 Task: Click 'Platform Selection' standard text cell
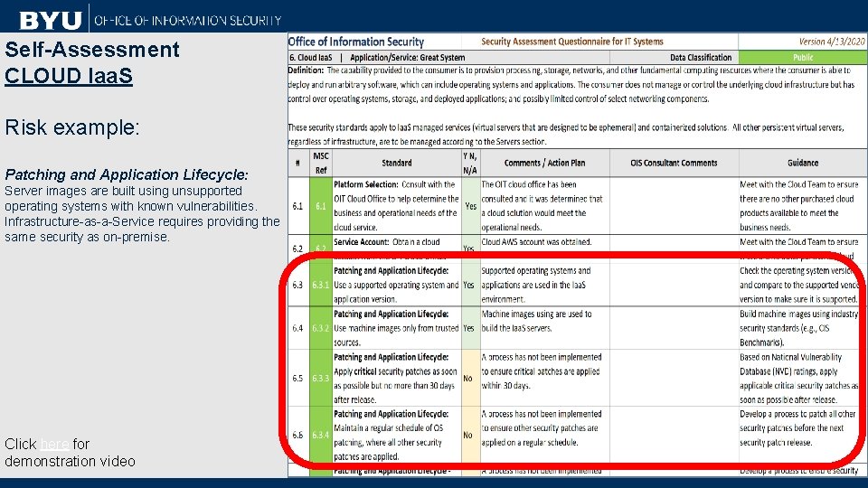pyautogui.click(x=396, y=206)
